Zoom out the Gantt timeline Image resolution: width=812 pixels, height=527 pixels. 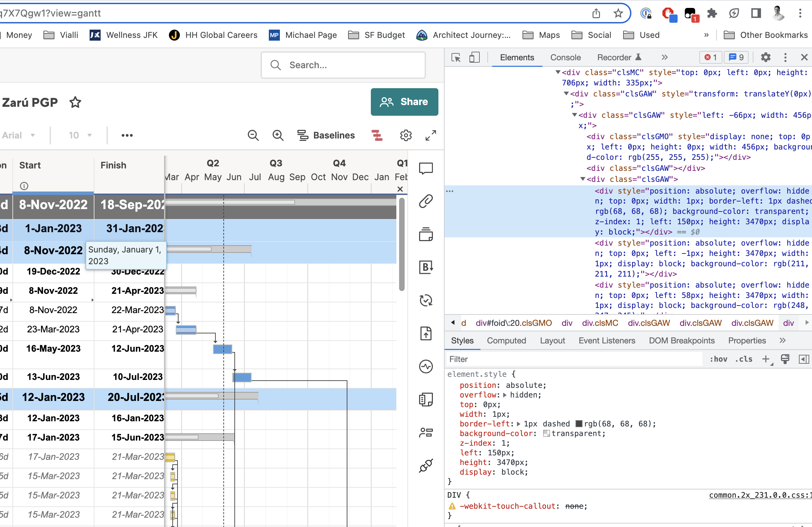click(x=253, y=135)
